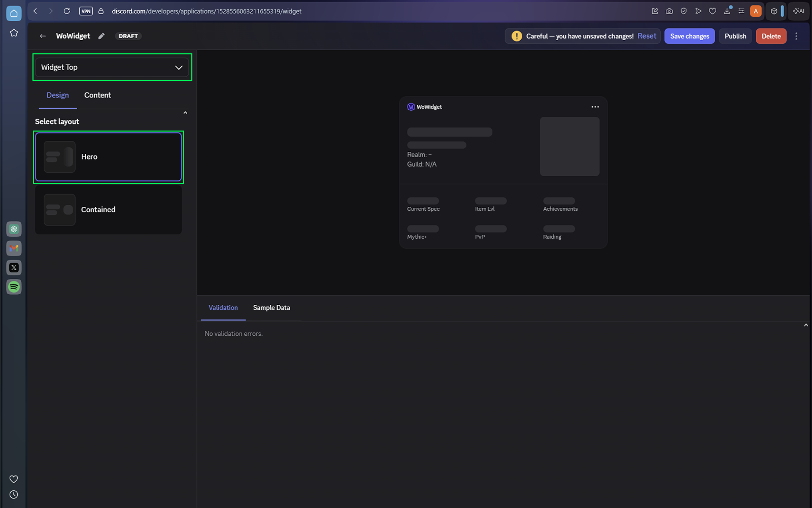Open the widget preview three-dot menu
The height and width of the screenshot is (508, 812).
(x=595, y=107)
